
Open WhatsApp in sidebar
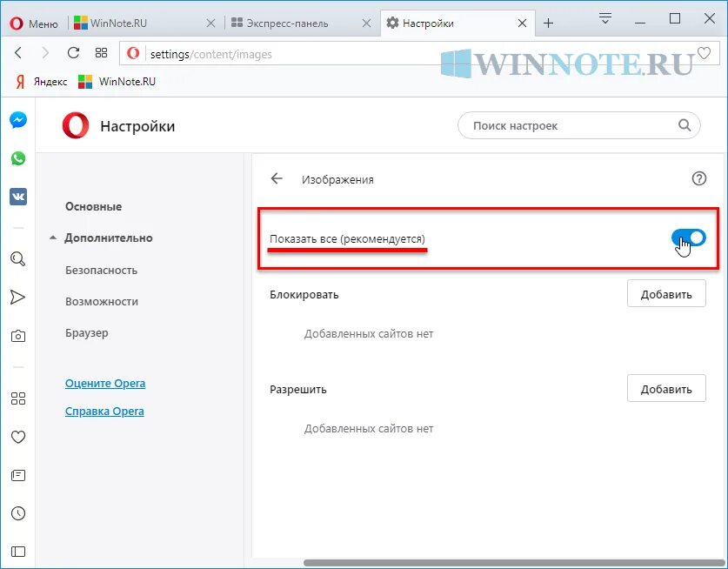tap(18, 158)
